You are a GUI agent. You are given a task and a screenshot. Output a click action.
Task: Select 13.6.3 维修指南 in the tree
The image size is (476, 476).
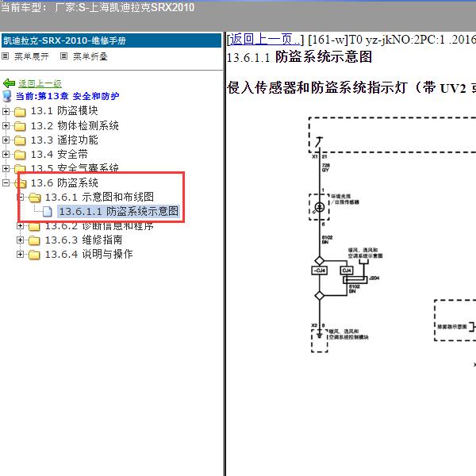[84, 240]
